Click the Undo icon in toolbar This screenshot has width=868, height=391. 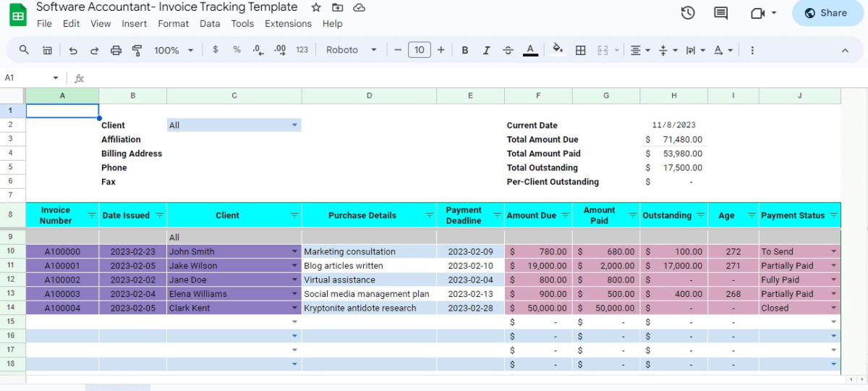tap(73, 50)
